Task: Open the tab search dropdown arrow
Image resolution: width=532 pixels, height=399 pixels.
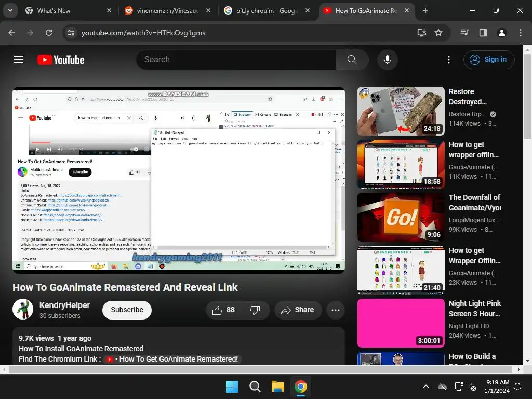Action: point(10,10)
